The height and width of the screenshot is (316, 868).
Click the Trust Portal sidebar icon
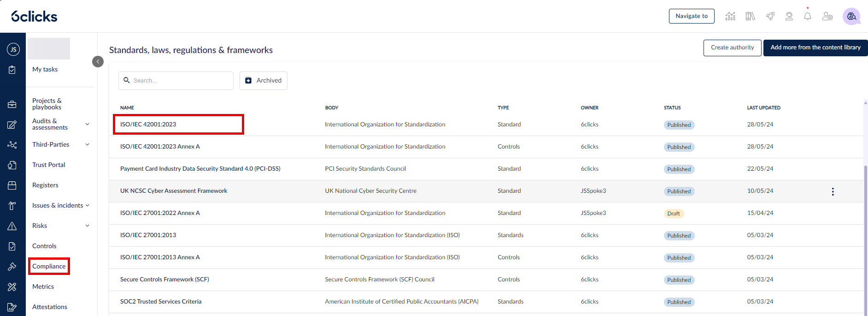(12, 165)
